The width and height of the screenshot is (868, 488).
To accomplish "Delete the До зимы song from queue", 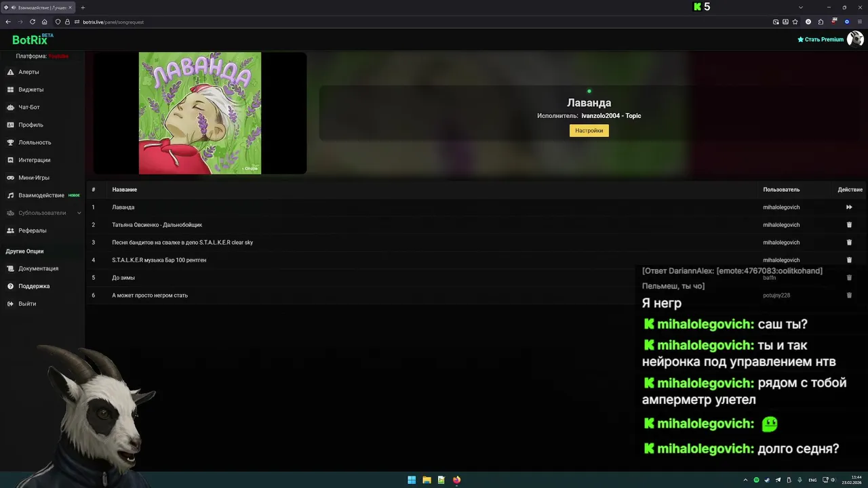I will 849,278.
